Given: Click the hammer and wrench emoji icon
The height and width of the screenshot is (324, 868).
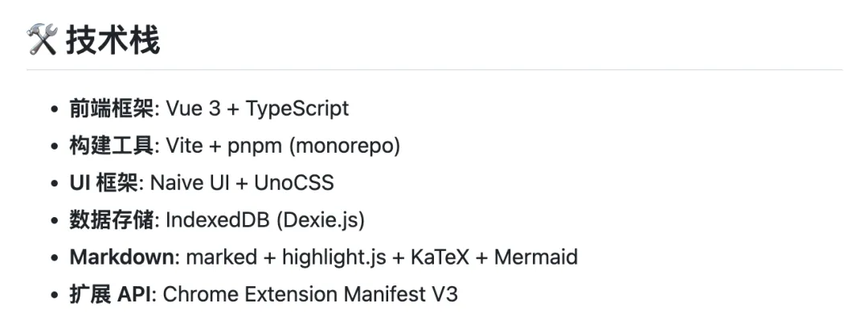Looking at the screenshot, I should click(42, 40).
